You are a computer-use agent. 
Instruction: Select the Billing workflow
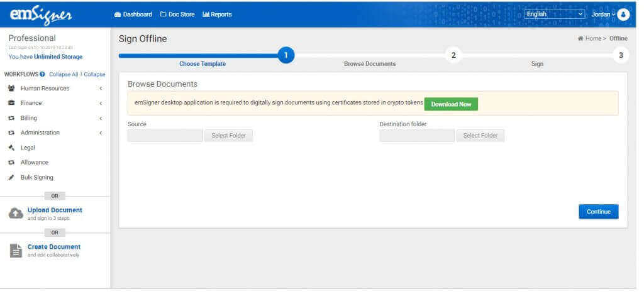29,118
